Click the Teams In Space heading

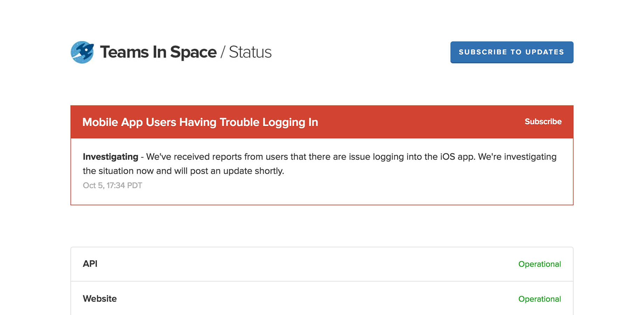(x=158, y=52)
